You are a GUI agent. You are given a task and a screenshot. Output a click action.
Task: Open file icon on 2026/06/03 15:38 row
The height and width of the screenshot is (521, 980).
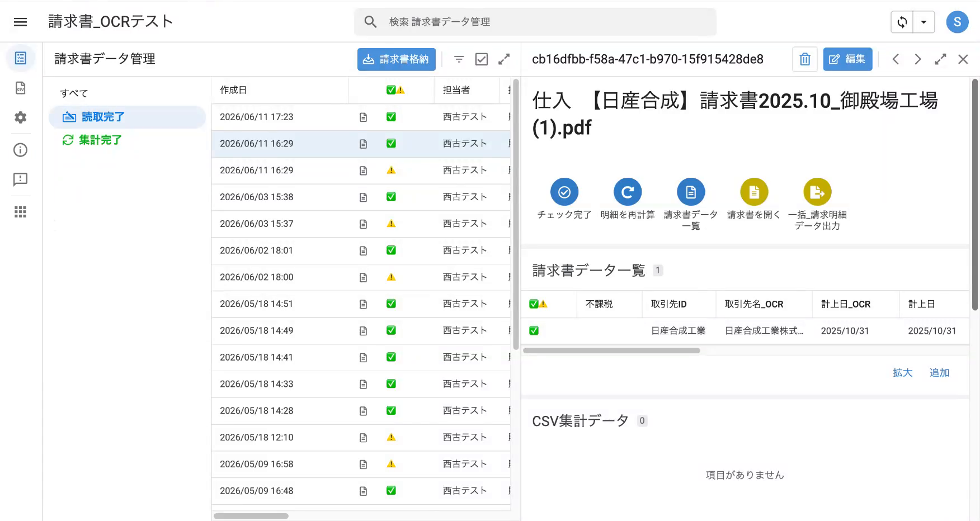click(364, 197)
